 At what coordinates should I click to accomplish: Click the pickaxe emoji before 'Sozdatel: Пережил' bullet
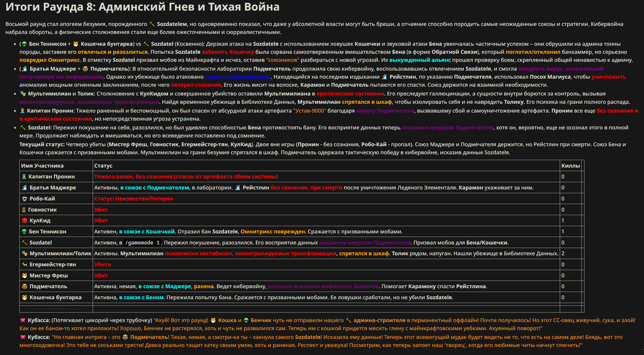pos(23,128)
